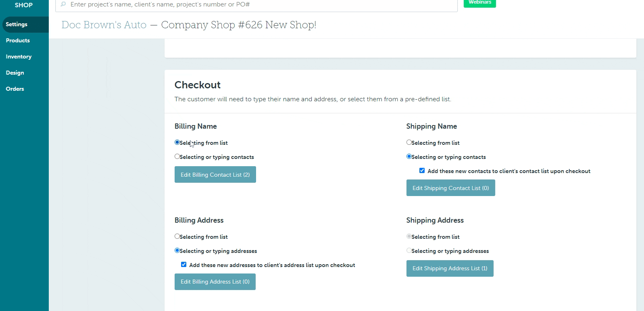Choose 'Selecting or typing addresses' under Shipping Address
This screenshot has height=311, width=644.
tap(409, 250)
